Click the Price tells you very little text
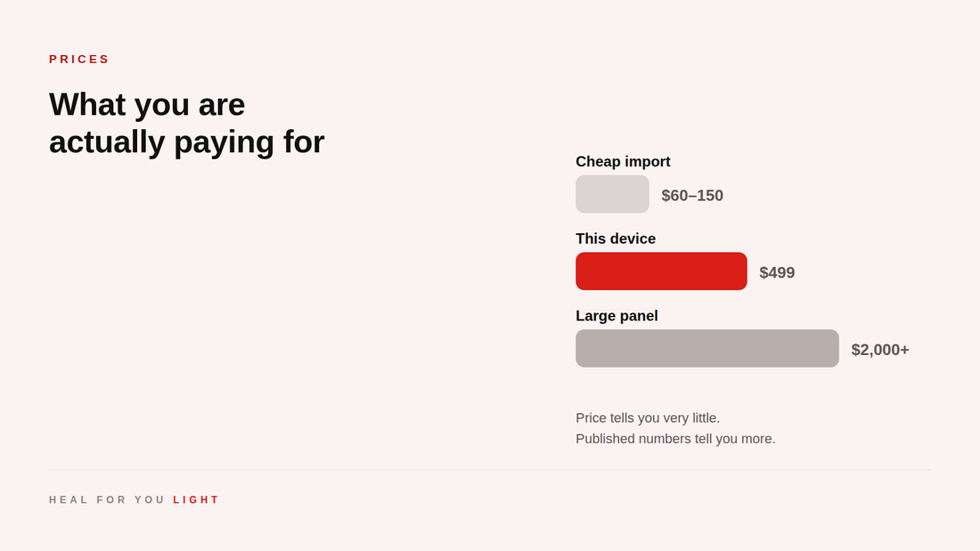 (x=648, y=418)
